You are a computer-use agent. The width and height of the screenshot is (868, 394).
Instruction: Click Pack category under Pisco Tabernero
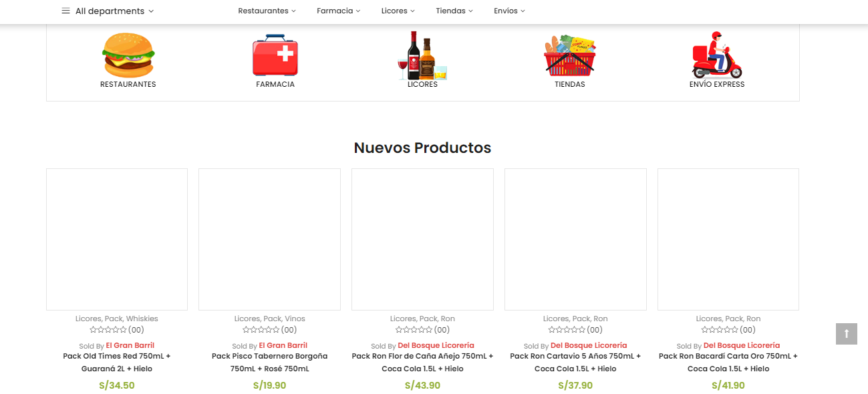[x=272, y=319]
